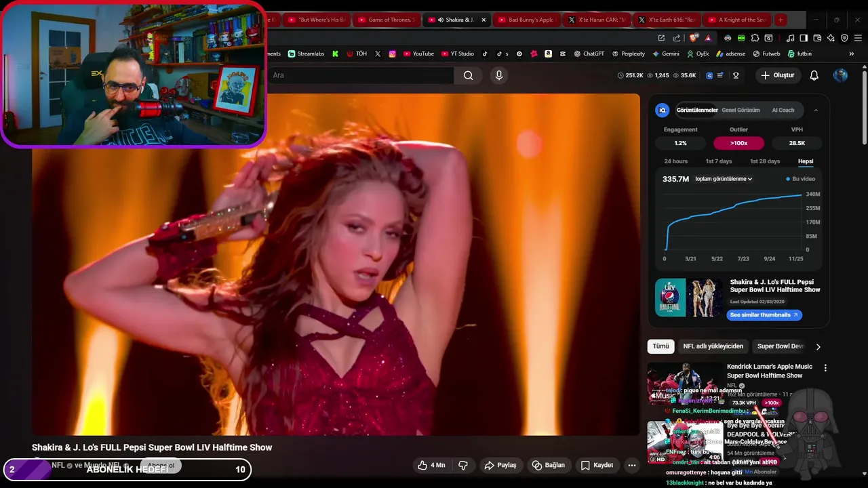Click the Oluştur create button
The height and width of the screenshot is (488, 868).
pos(777,75)
